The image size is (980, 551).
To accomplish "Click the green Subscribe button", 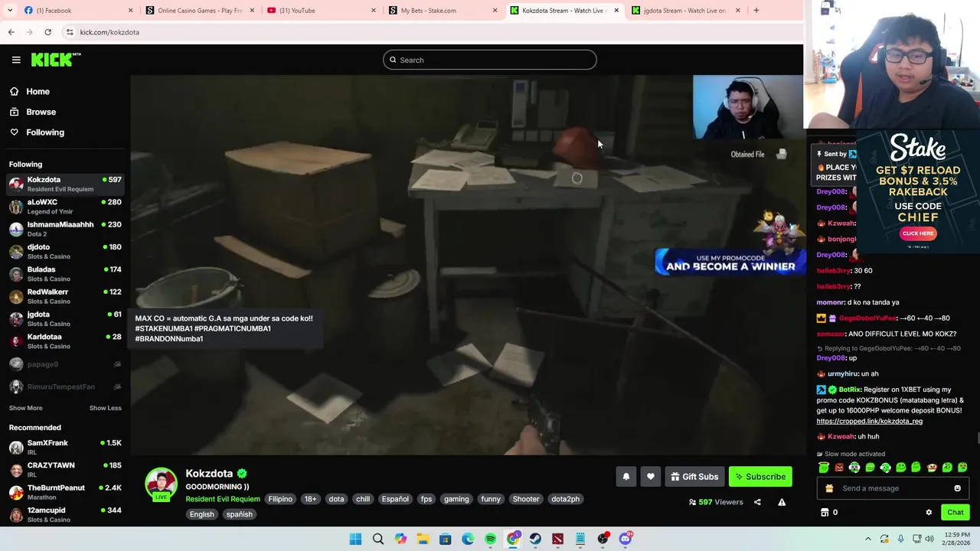I will (760, 477).
